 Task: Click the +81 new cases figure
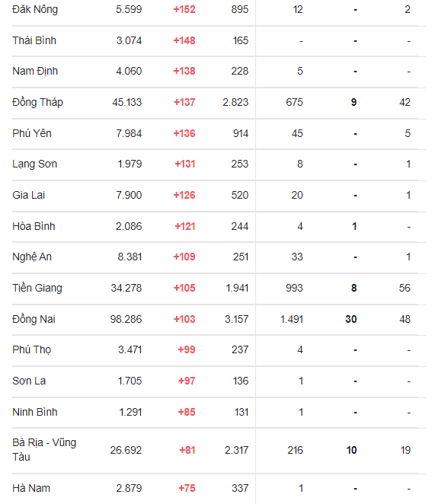[x=187, y=450]
